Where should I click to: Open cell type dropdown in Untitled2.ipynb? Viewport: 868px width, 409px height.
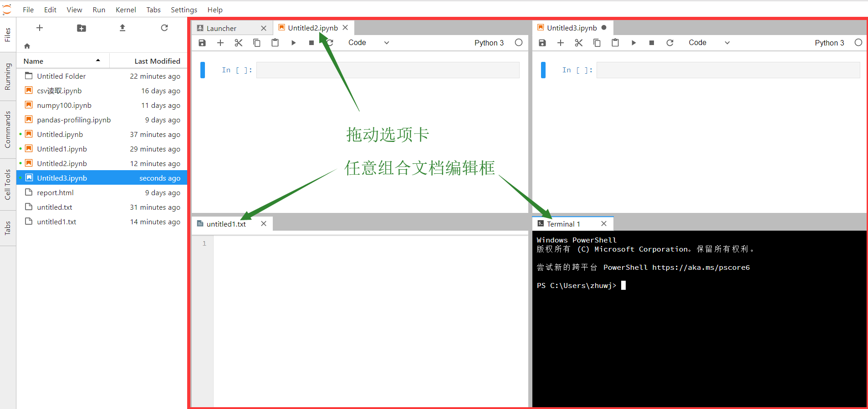pyautogui.click(x=368, y=43)
